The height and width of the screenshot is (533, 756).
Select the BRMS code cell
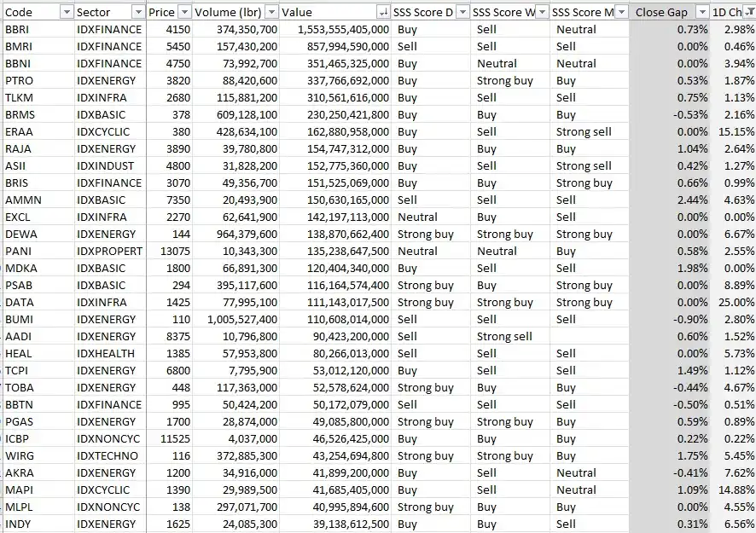click(38, 114)
